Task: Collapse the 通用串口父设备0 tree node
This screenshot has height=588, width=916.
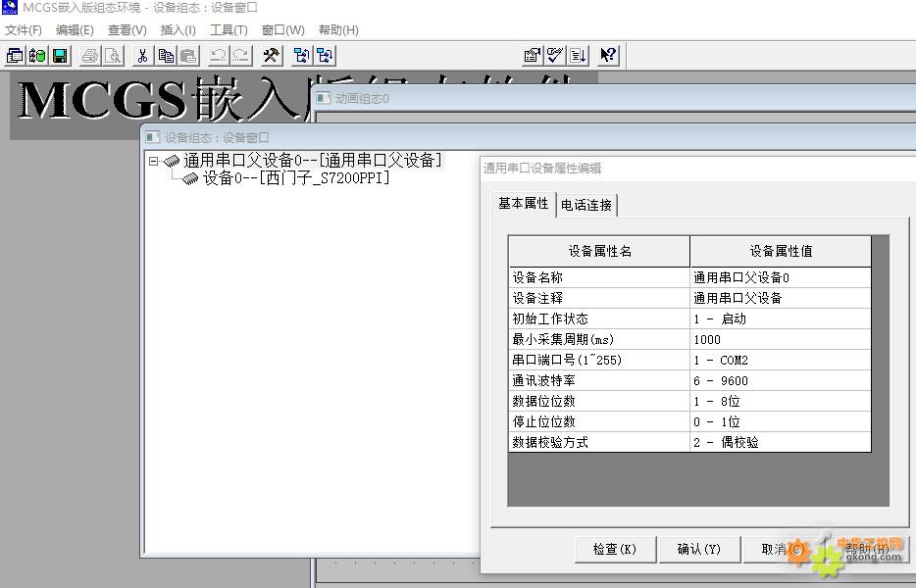Action: [x=153, y=161]
